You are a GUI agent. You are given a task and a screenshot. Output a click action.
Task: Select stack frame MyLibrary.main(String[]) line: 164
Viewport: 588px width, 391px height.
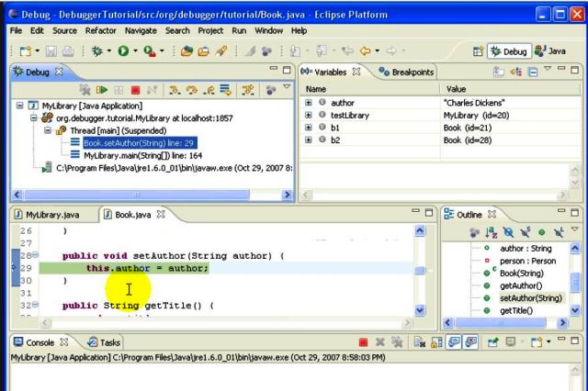click(x=142, y=155)
